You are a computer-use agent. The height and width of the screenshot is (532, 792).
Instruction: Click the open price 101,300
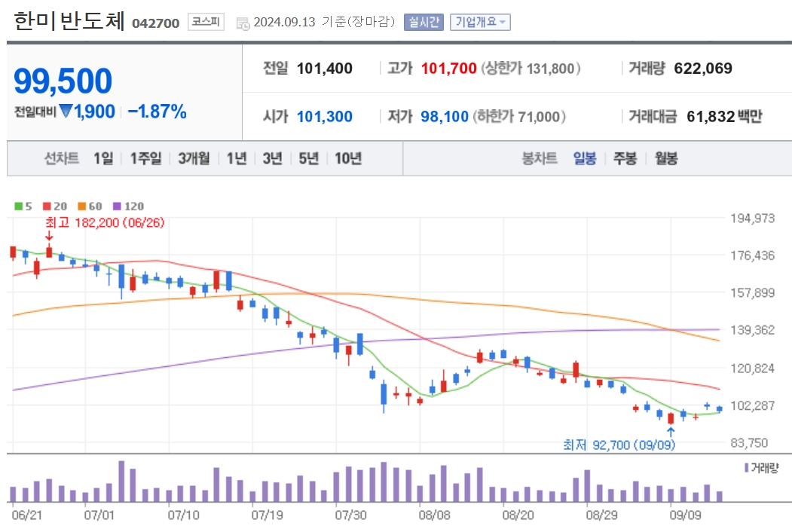pyautogui.click(x=324, y=117)
